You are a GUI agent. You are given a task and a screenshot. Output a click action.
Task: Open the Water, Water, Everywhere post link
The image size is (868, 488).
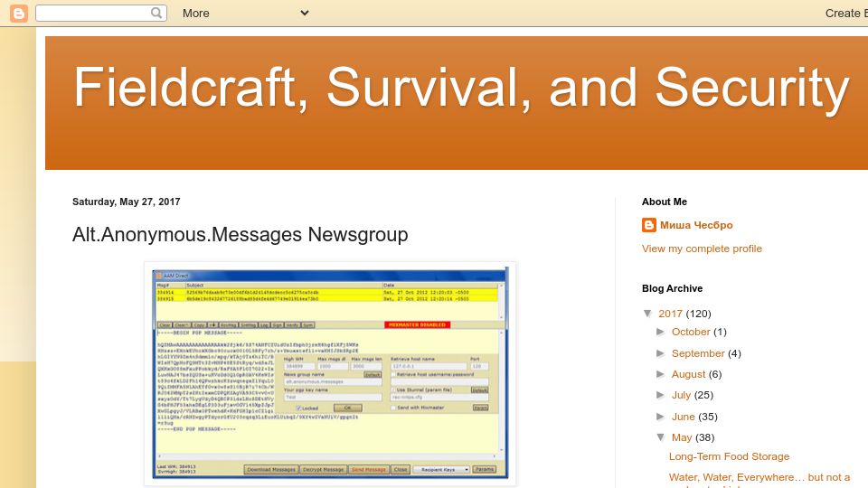click(x=759, y=480)
